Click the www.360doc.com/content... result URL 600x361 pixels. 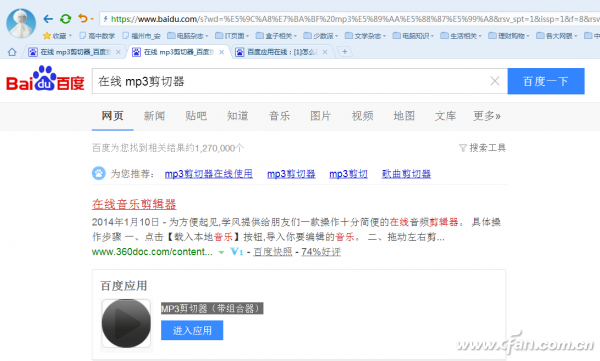(x=152, y=252)
